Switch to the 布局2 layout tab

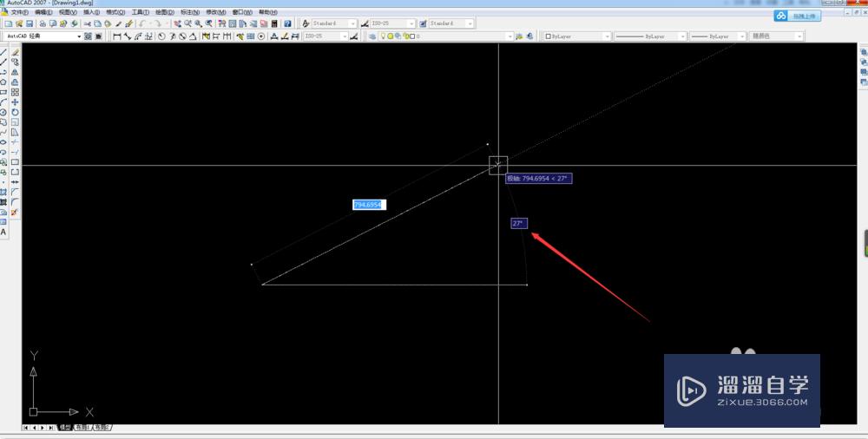[x=101, y=428]
